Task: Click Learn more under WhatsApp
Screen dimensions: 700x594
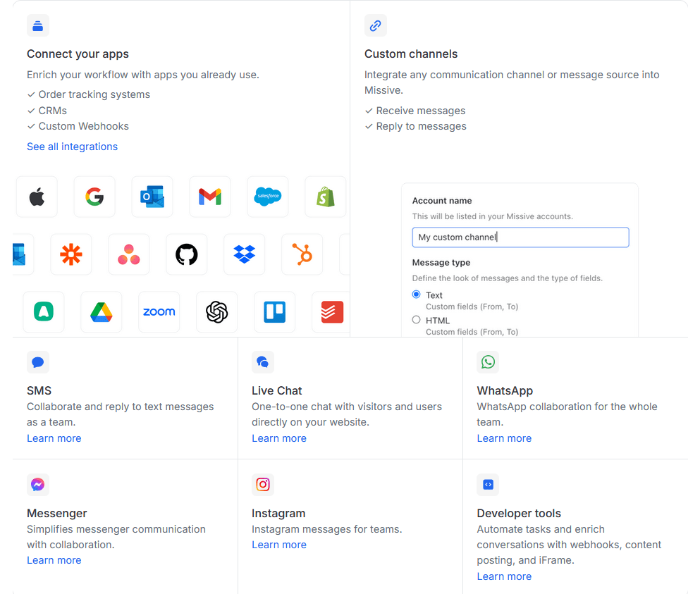Action: point(504,438)
